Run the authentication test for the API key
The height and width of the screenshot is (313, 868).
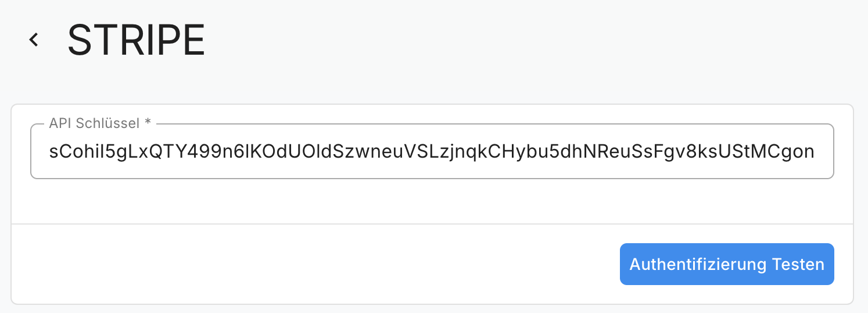point(726,264)
